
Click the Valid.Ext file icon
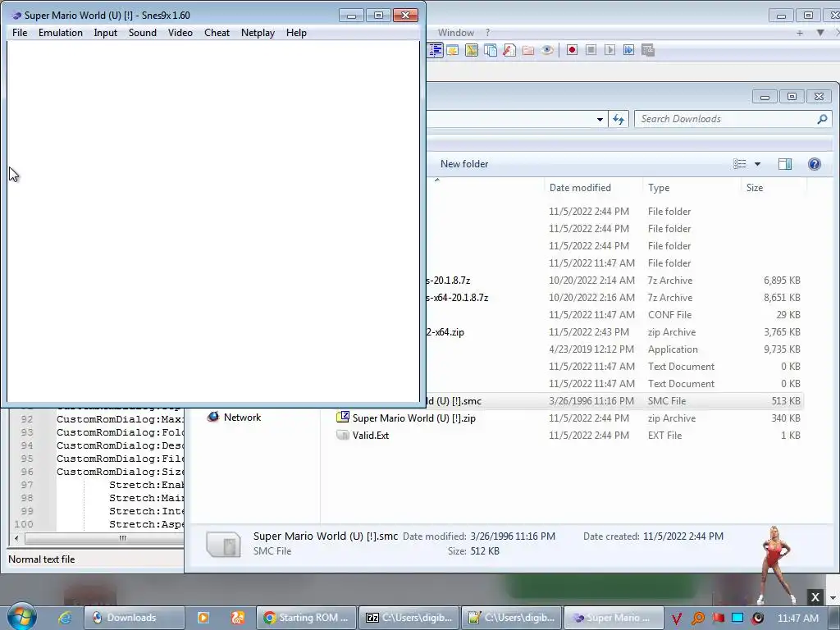point(342,435)
